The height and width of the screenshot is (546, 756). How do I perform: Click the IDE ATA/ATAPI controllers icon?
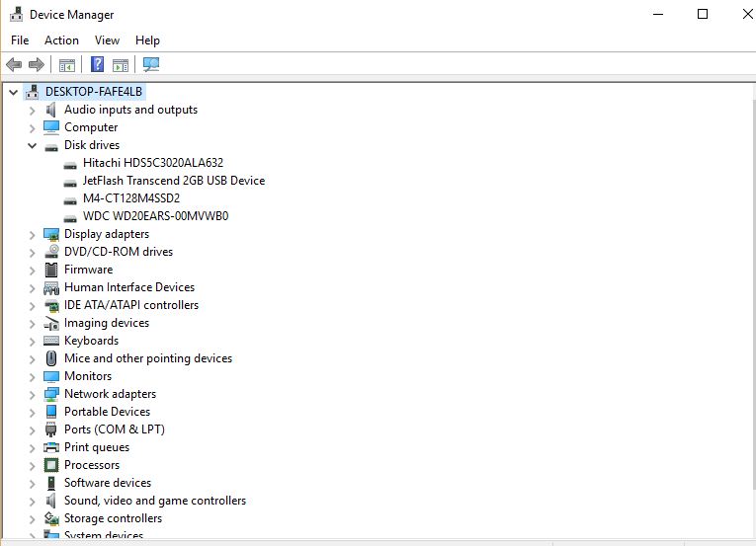coord(51,305)
